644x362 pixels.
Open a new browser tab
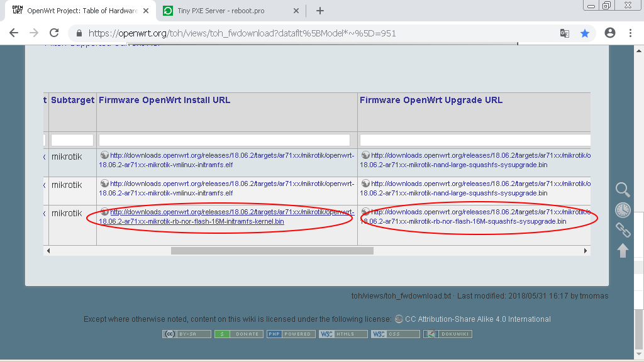(321, 11)
